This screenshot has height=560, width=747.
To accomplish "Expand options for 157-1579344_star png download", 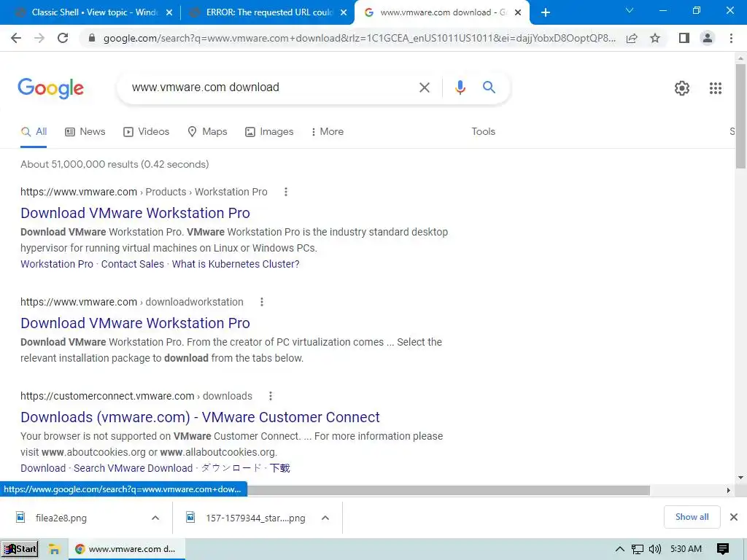I will pos(325,518).
